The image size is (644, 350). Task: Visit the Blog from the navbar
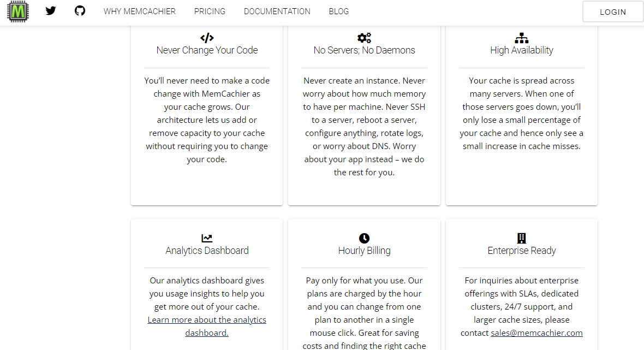click(x=339, y=11)
